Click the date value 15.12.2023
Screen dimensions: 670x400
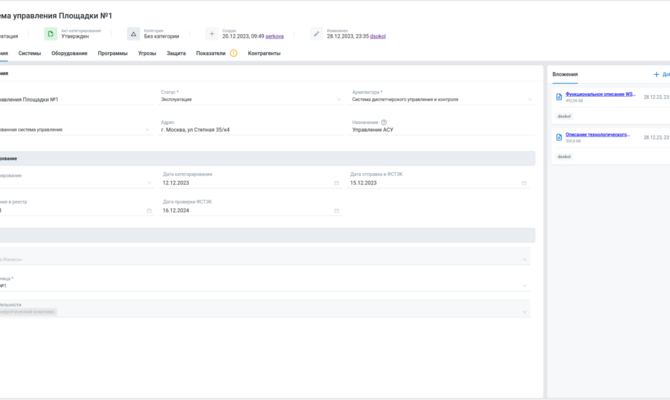pos(363,183)
